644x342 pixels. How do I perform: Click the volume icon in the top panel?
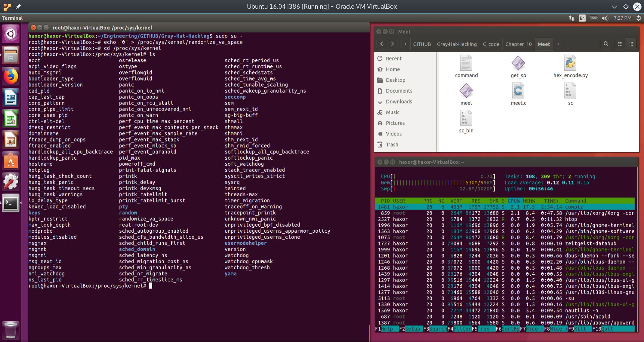pos(605,18)
